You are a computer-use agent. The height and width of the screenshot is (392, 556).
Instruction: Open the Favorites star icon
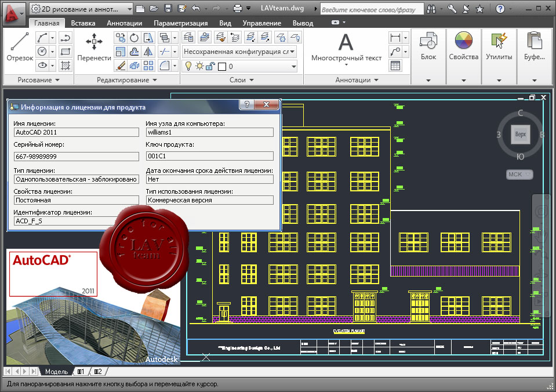coord(480,9)
